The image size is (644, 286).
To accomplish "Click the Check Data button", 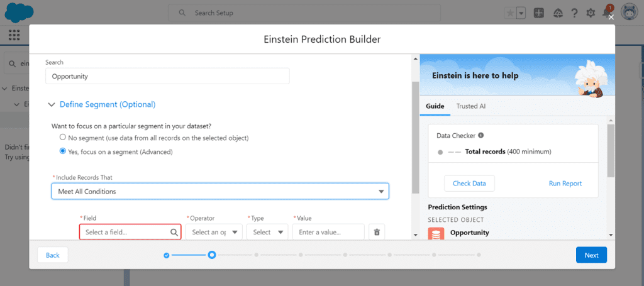I will coord(469,184).
